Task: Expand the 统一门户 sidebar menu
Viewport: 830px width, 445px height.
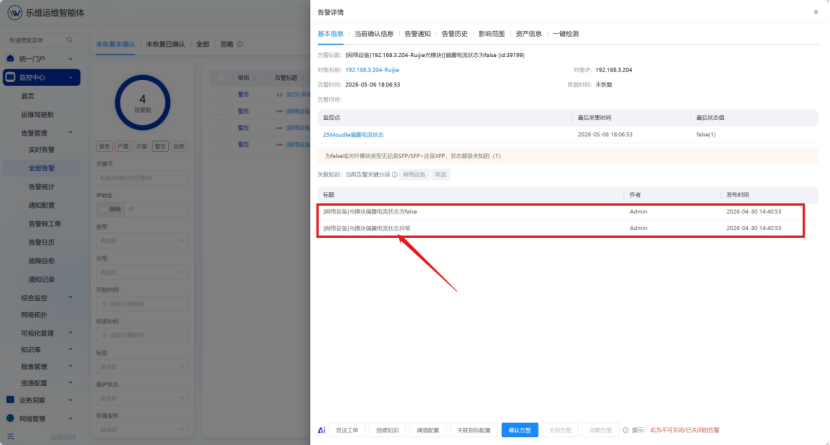Action: click(x=70, y=59)
